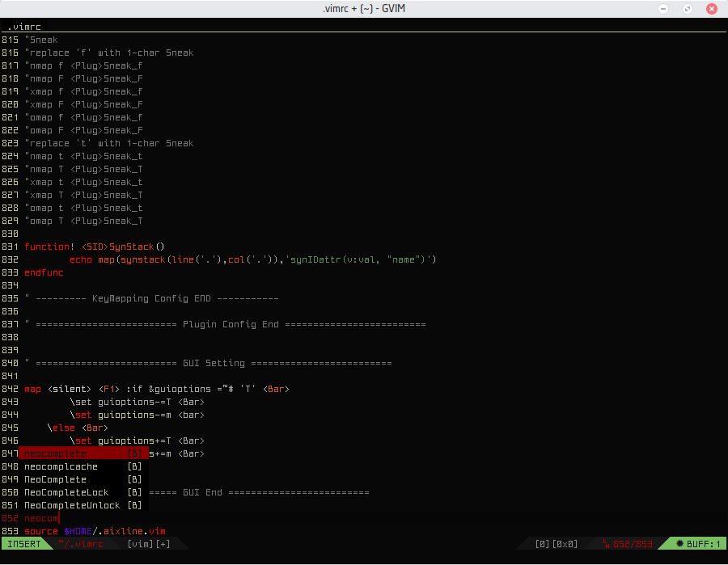Screen dimensions: 728x565
Task: Click '\set guioptions-=m <bar>' on line 844
Action: coord(137,415)
